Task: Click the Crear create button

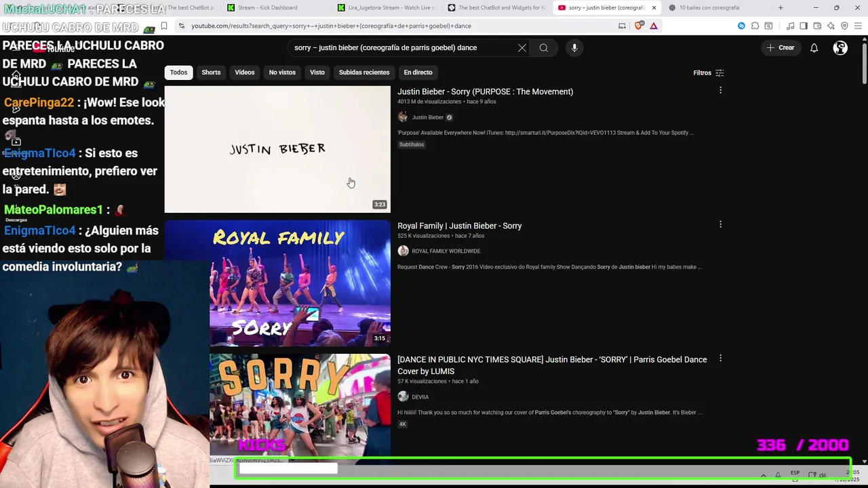Action: (781, 48)
